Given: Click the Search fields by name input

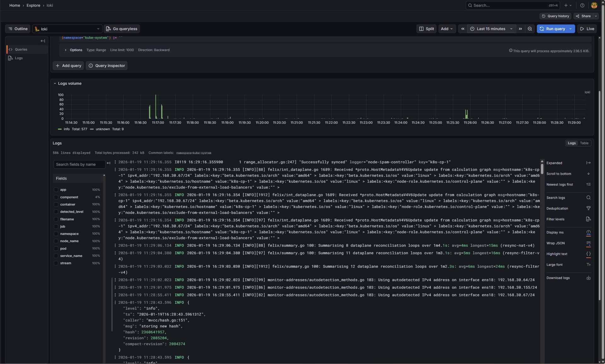Looking at the screenshot, I should [x=79, y=164].
